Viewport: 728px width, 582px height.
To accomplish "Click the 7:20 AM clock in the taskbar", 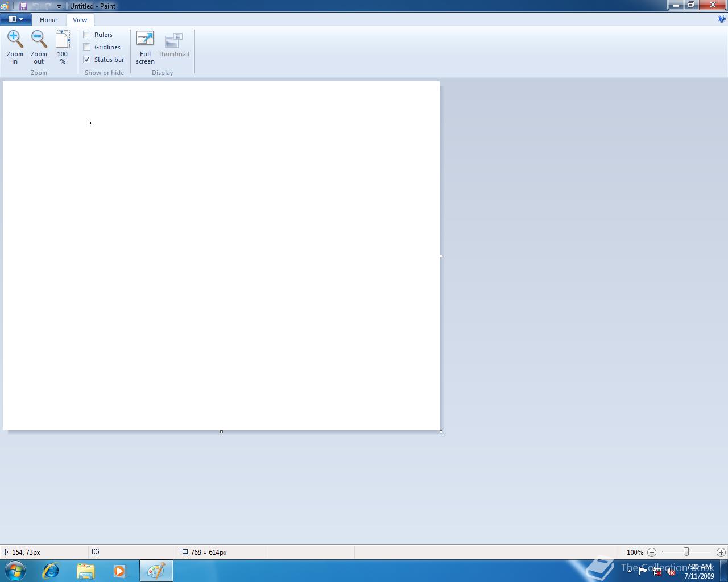I will click(x=699, y=567).
